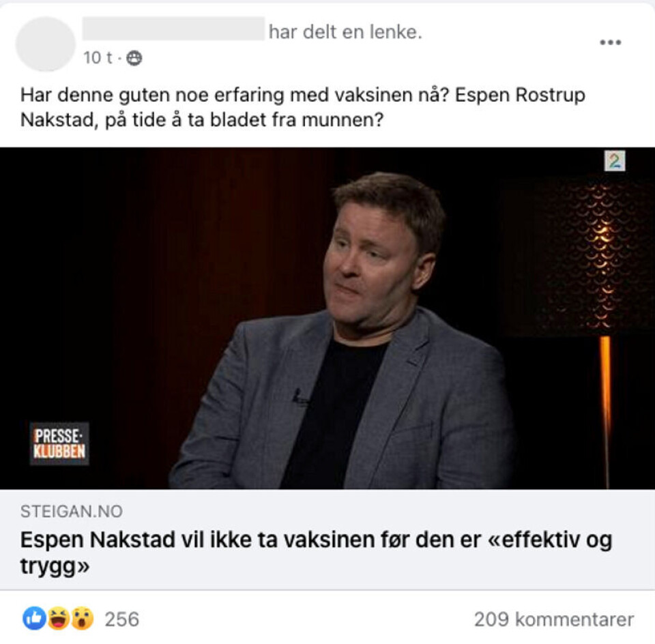Open the 209 kommentarer comments link
655x644 pixels.
coord(554,619)
